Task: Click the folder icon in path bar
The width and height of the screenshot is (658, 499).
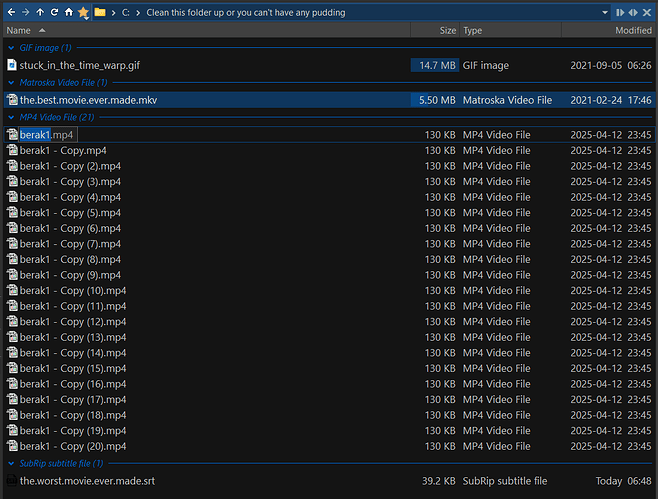Action: click(102, 12)
